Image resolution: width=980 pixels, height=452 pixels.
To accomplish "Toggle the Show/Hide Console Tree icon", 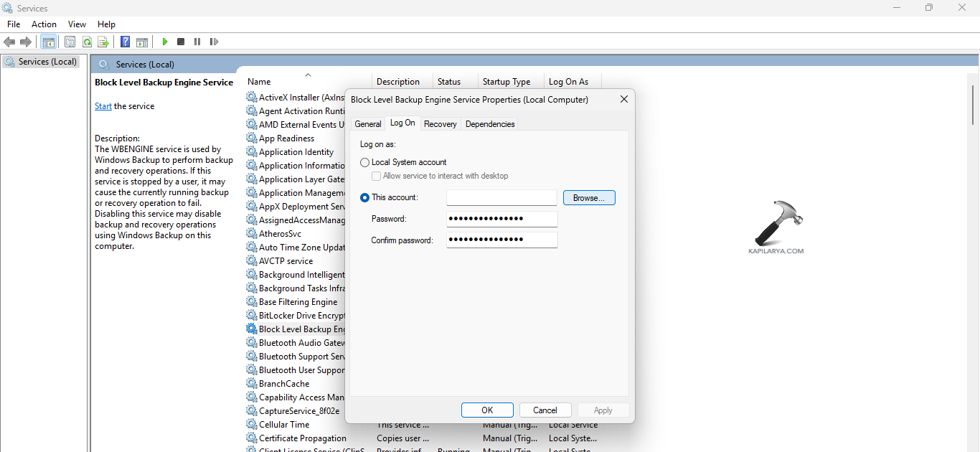I will tap(48, 42).
